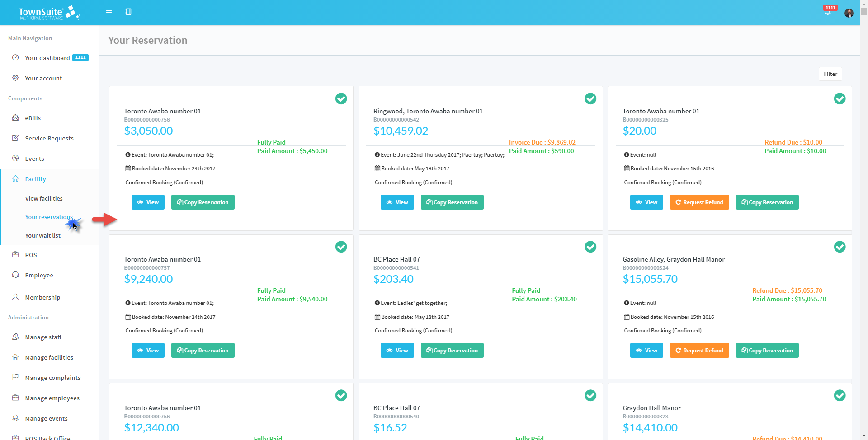Click the eBills envelope icon in sidebar
Screen dimensions: 868x440
click(x=15, y=118)
